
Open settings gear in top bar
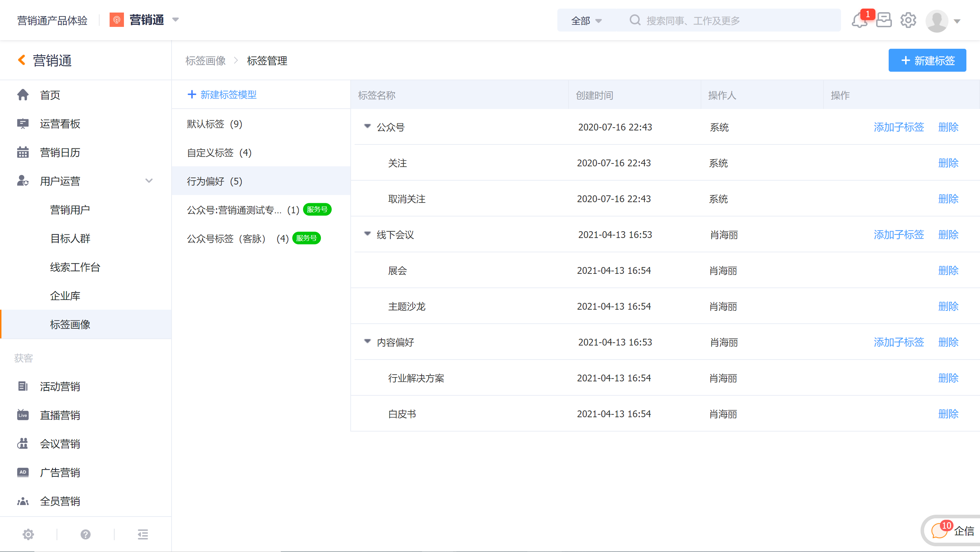pos(908,20)
